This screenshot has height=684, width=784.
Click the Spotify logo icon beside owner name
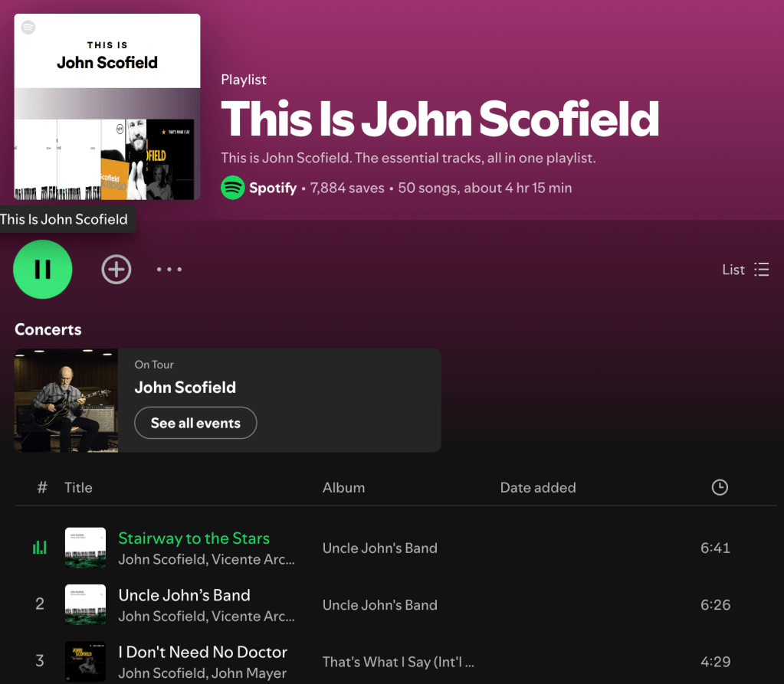tap(232, 188)
